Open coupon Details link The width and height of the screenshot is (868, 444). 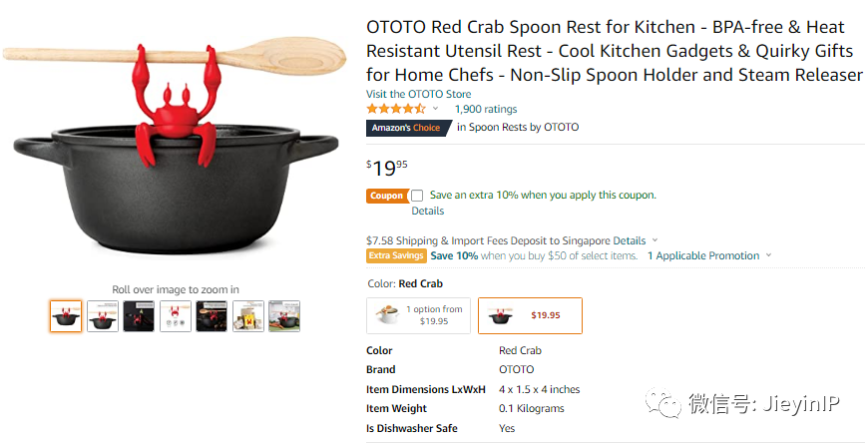(x=428, y=211)
